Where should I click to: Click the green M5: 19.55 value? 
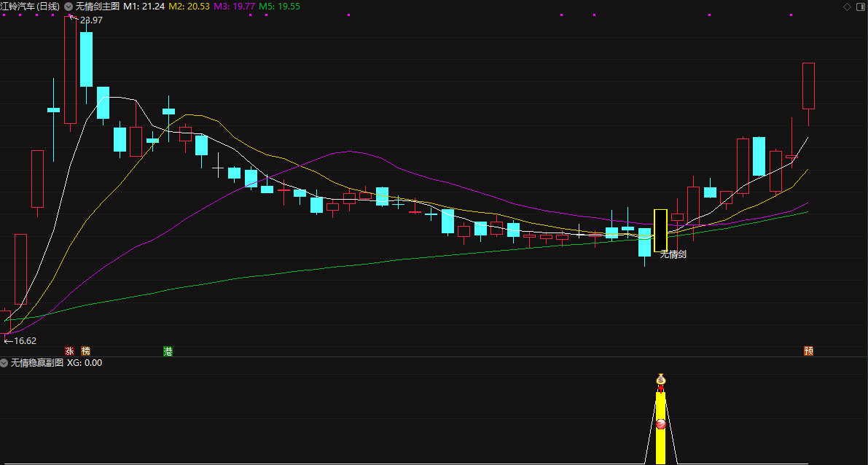pos(280,7)
